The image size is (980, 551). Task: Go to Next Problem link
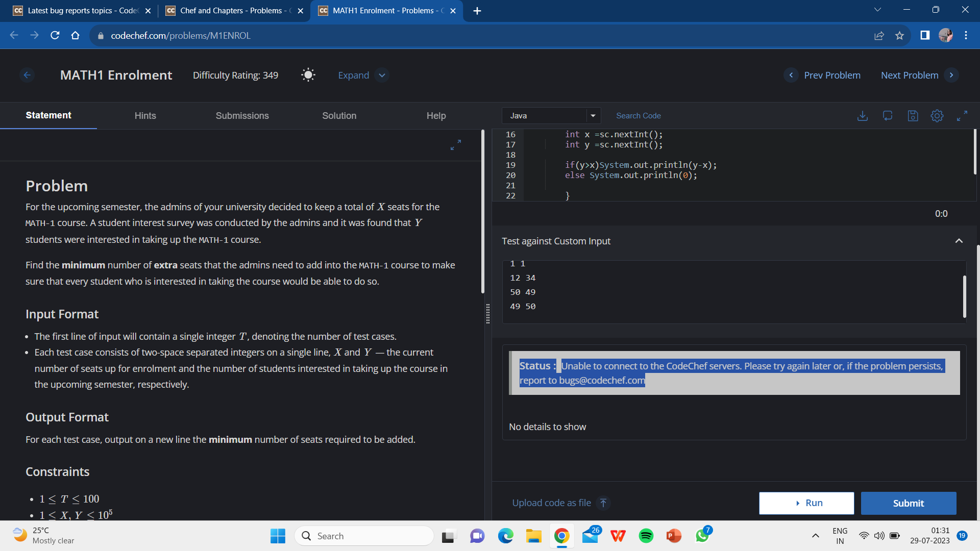[x=909, y=75]
